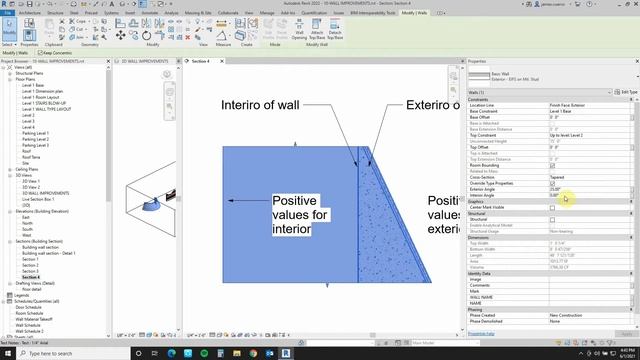Click the Trim/Extend to Corner icon
Image resolution: width=640 pixels, height=360 pixels.
tap(160, 36)
